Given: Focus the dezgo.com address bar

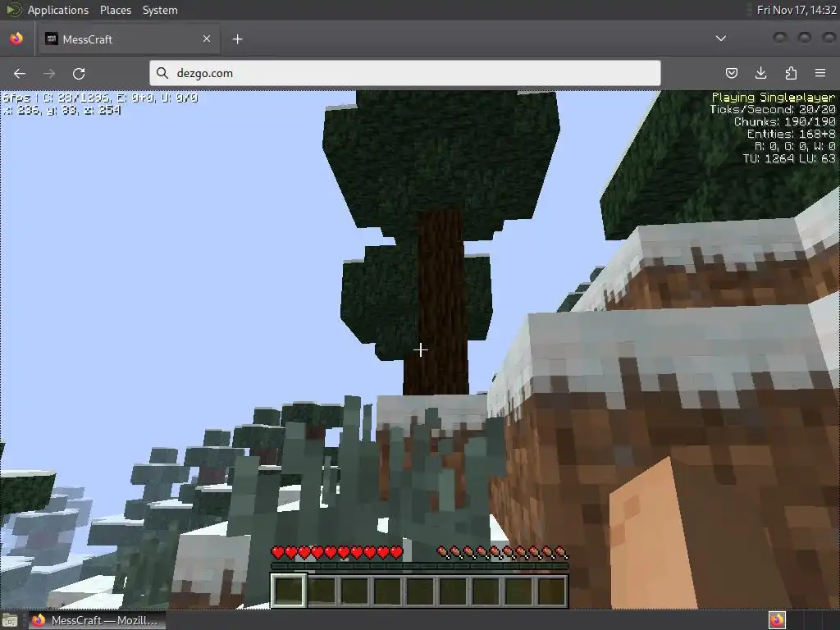Looking at the screenshot, I should [405, 73].
